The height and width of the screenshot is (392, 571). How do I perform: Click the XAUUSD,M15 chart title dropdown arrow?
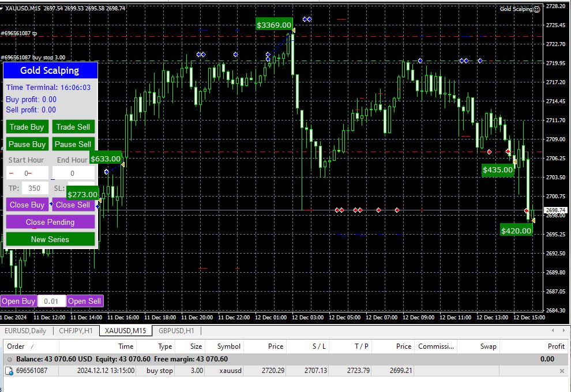tap(2, 8)
